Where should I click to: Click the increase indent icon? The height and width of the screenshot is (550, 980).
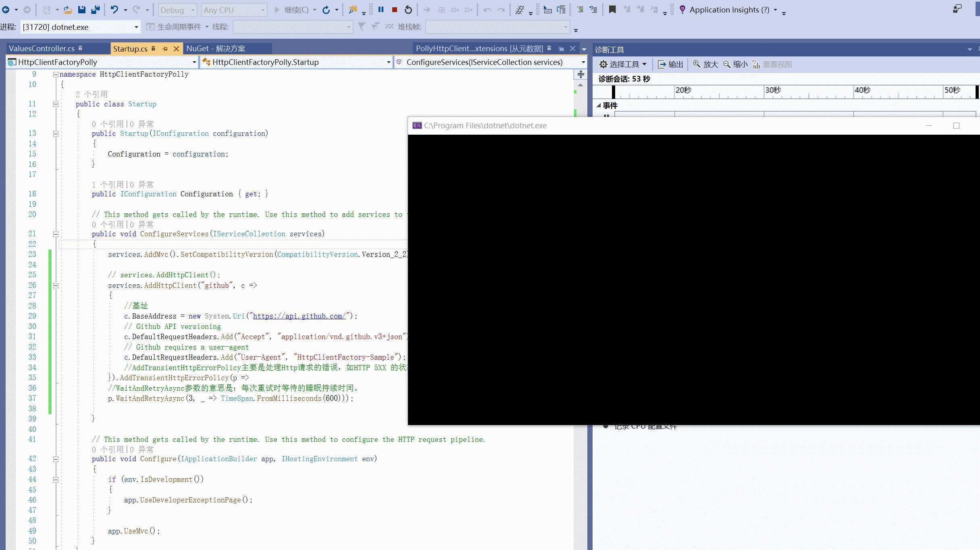(580, 10)
